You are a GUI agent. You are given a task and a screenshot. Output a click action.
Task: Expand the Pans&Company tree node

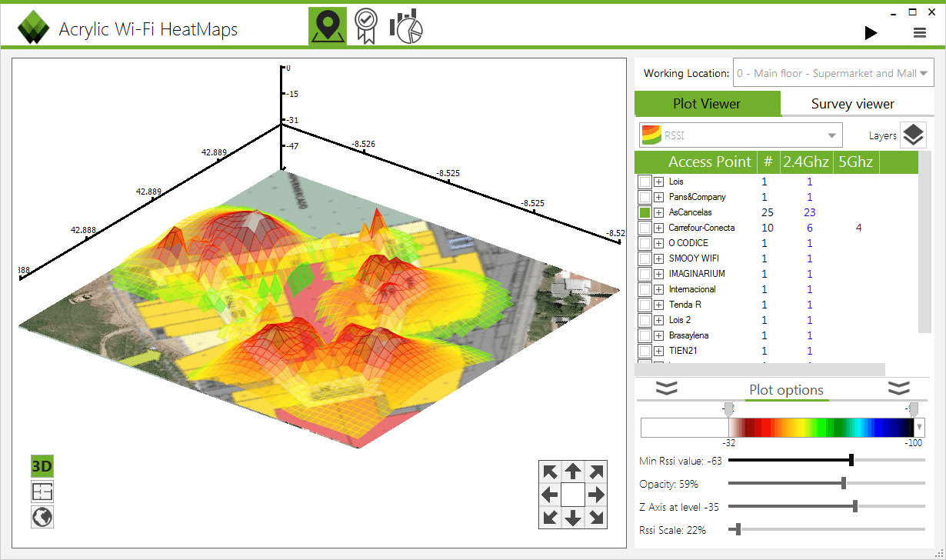(659, 197)
